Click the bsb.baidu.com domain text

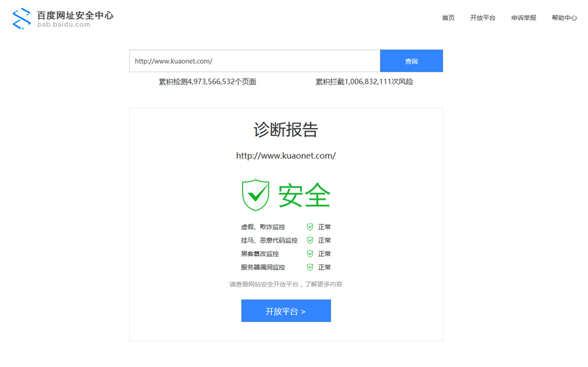click(64, 25)
